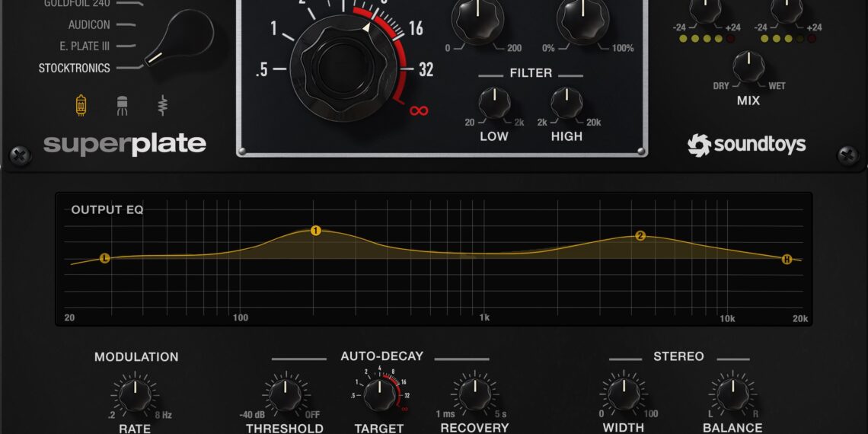The height and width of the screenshot is (434, 868).
Task: Click the STEREO section heading
Action: 678,356
